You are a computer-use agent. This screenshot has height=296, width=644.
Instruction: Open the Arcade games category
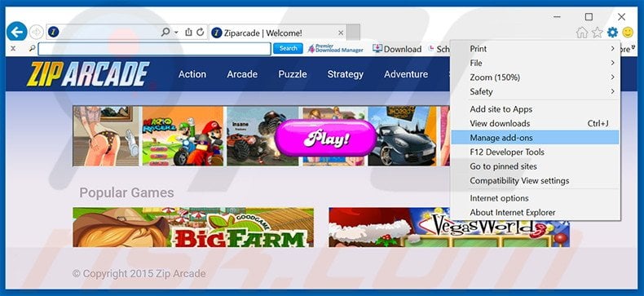coord(242,74)
